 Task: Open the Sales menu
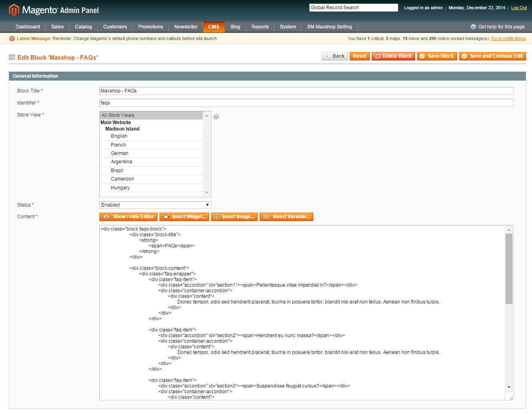[x=57, y=27]
